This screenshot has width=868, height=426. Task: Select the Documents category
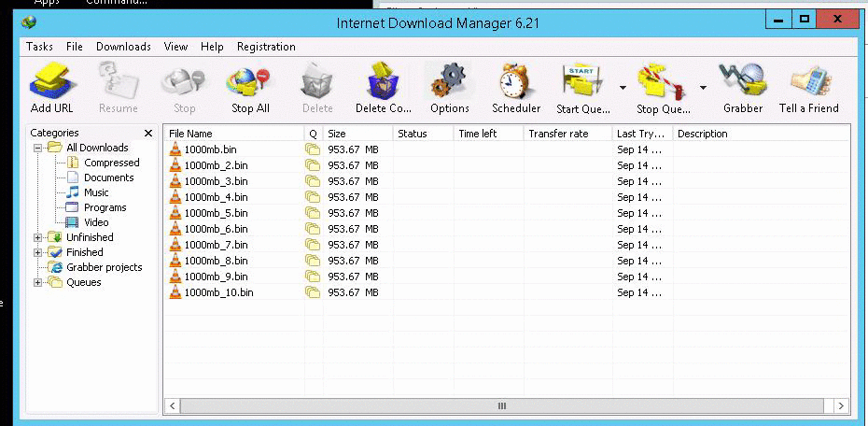[x=108, y=177]
